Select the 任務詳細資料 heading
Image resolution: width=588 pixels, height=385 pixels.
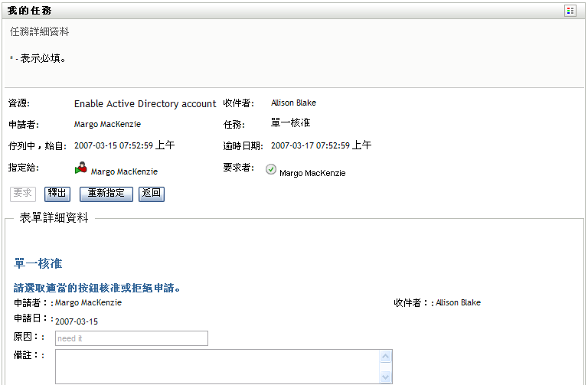(x=40, y=32)
